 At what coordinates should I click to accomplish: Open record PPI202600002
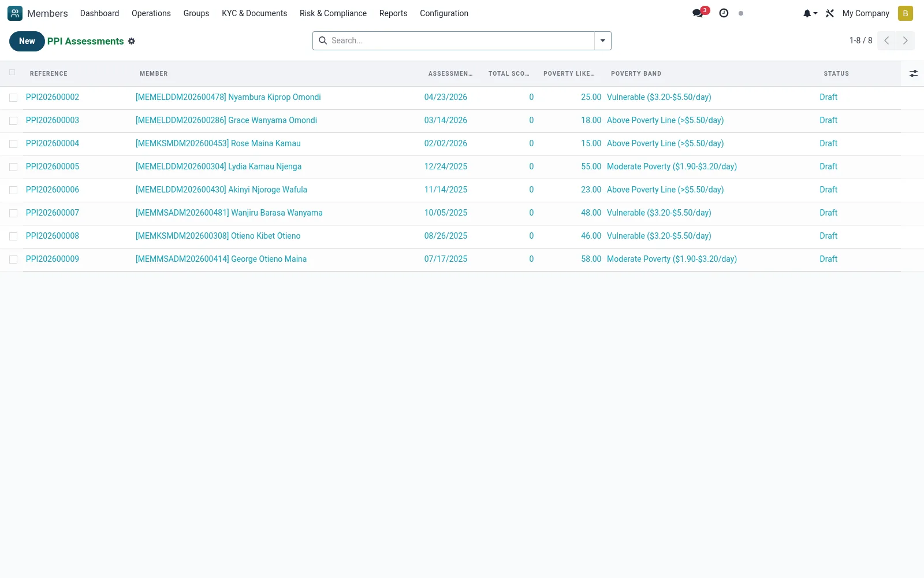point(53,97)
